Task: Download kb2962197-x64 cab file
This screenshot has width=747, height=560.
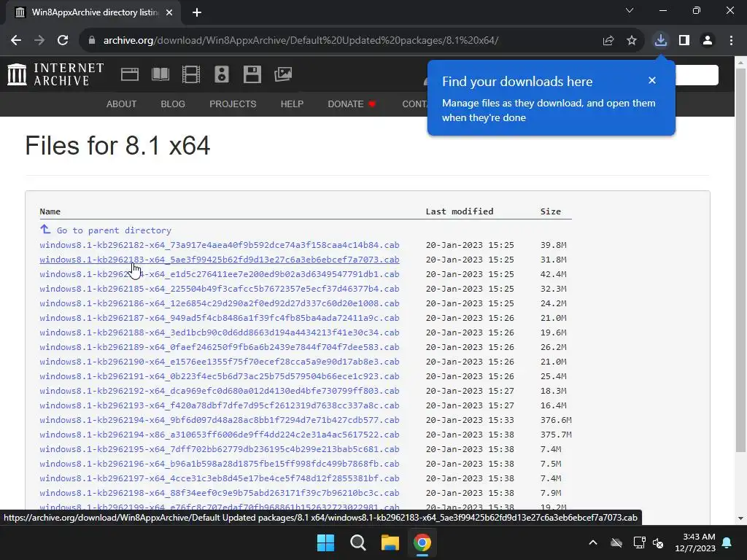Action: point(219,478)
